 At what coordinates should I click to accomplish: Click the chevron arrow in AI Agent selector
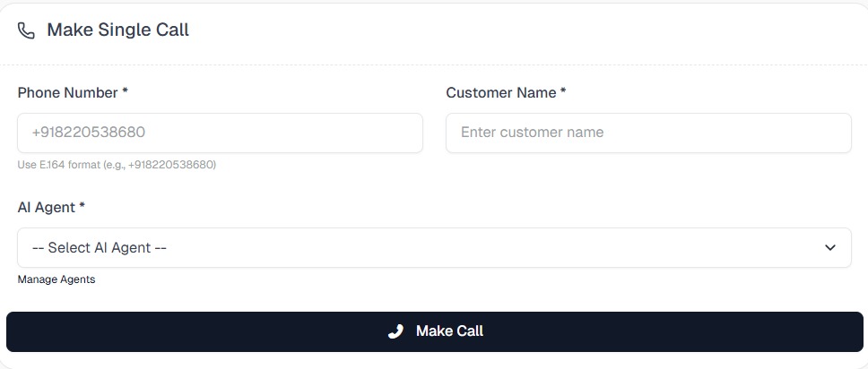click(x=830, y=248)
